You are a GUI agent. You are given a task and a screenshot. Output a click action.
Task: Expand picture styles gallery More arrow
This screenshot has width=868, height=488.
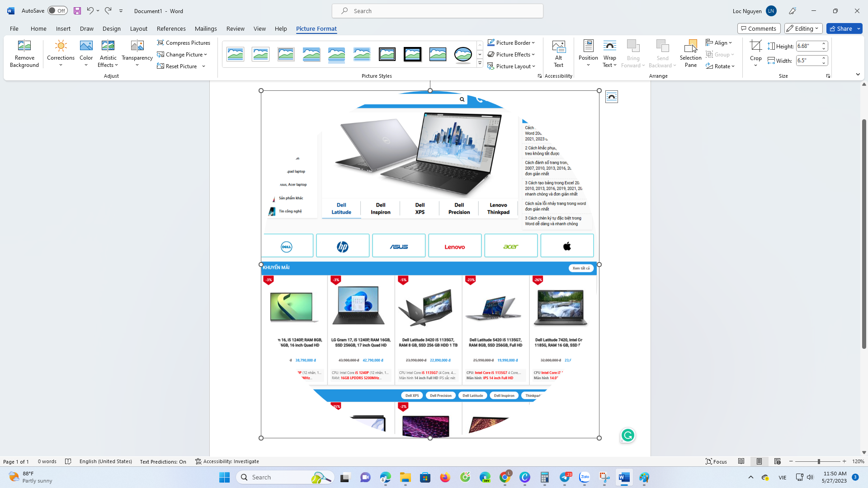tap(480, 63)
